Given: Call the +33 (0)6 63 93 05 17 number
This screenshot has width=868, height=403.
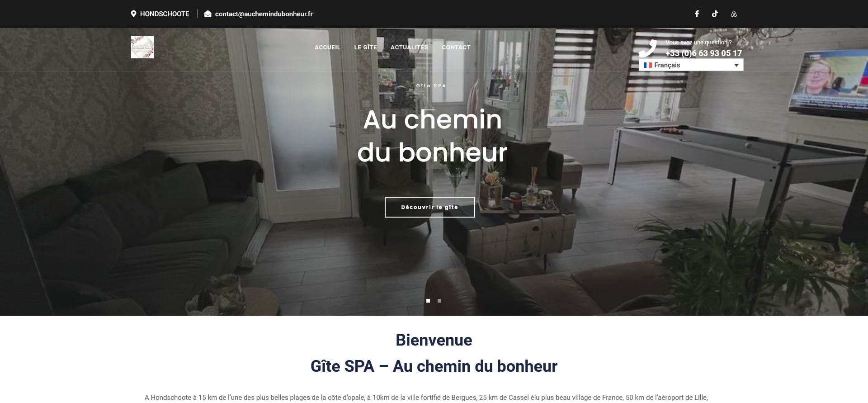Looking at the screenshot, I should pyautogui.click(x=703, y=53).
